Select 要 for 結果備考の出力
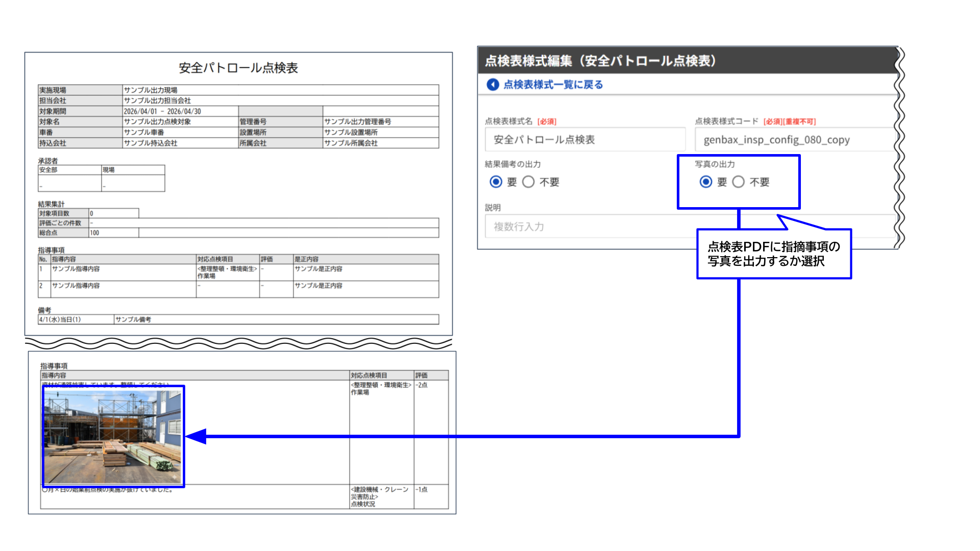 point(496,182)
